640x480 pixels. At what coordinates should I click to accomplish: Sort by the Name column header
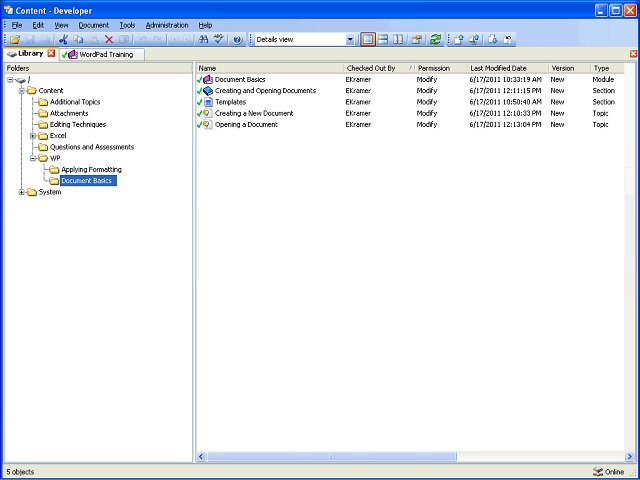click(x=269, y=68)
